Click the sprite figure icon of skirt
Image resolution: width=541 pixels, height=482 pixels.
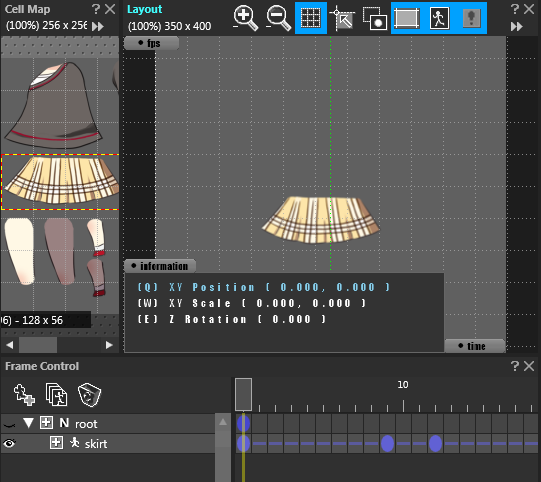point(74,443)
